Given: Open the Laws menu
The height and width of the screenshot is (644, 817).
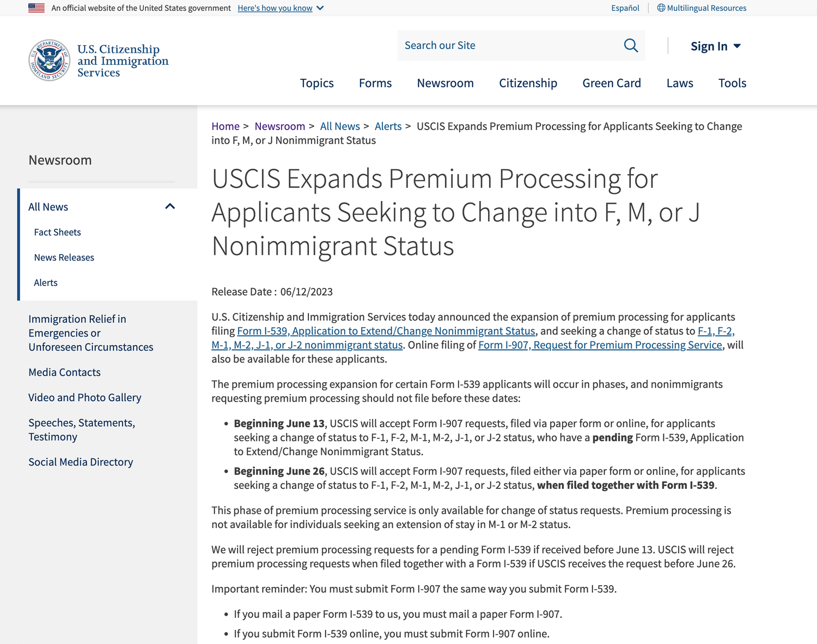Looking at the screenshot, I should pyautogui.click(x=680, y=83).
